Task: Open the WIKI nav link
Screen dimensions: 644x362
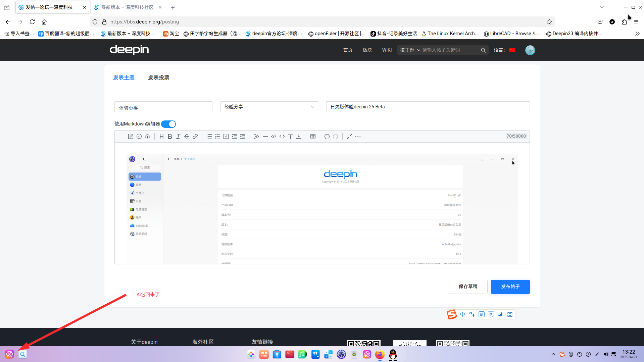Action: pyautogui.click(x=387, y=50)
